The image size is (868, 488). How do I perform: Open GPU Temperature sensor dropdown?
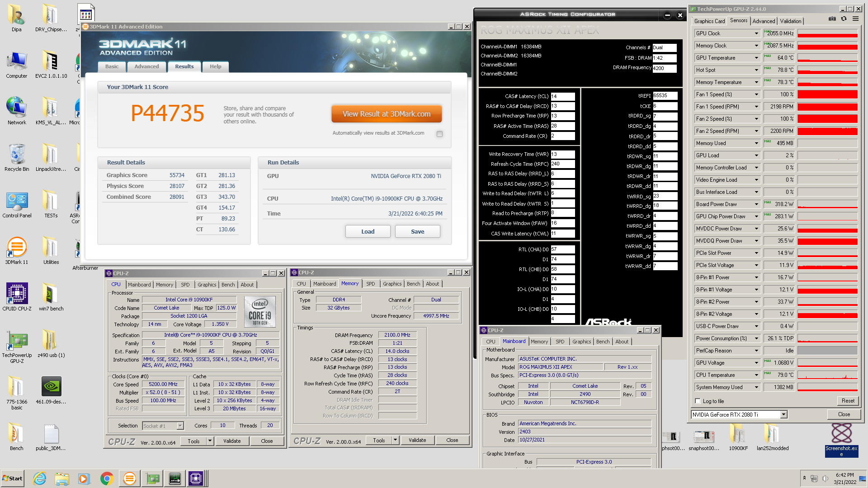tap(756, 58)
